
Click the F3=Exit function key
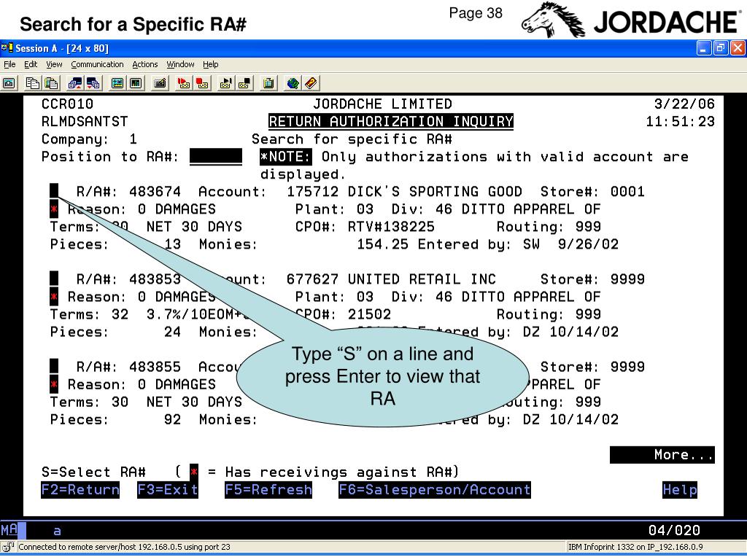click(168, 489)
